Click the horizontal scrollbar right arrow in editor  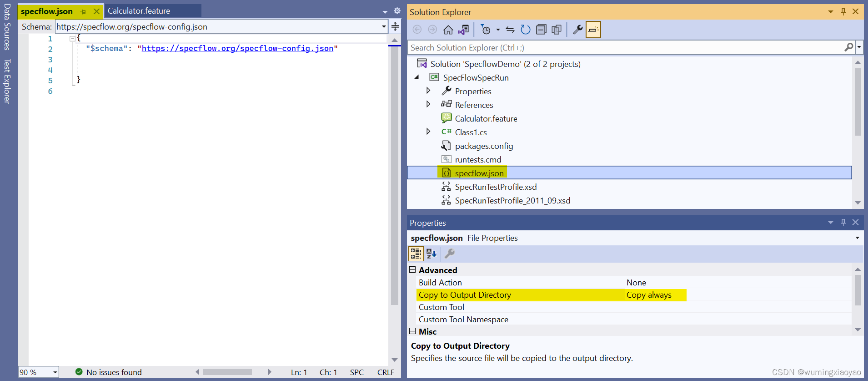270,372
